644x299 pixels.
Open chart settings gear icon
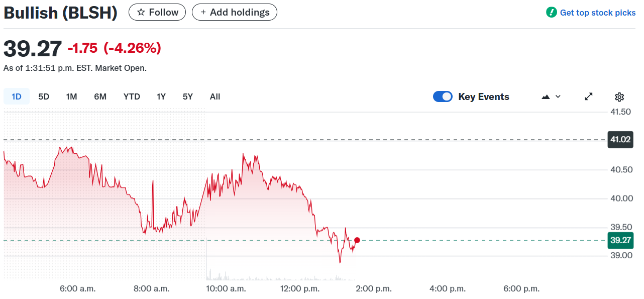point(619,97)
